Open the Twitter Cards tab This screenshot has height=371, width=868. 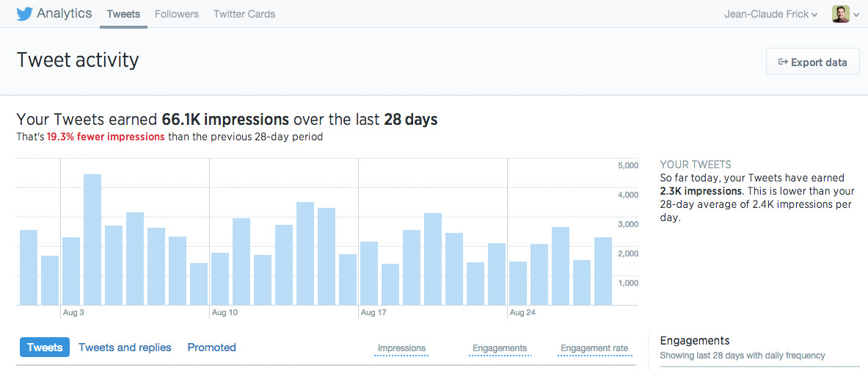(244, 14)
